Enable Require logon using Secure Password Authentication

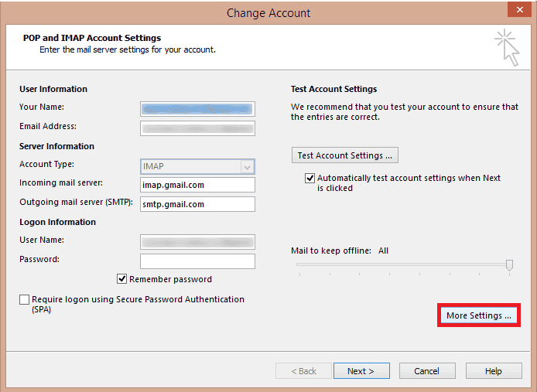tap(25, 300)
